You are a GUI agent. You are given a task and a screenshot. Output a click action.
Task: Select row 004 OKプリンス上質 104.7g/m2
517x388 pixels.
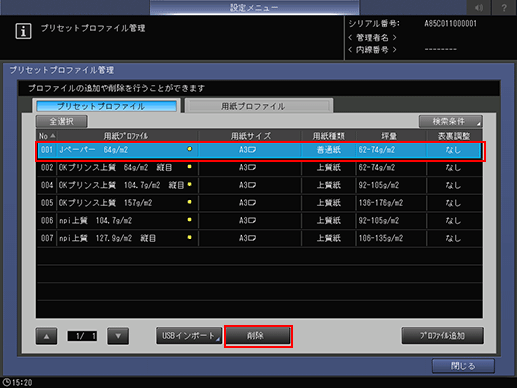(x=259, y=185)
